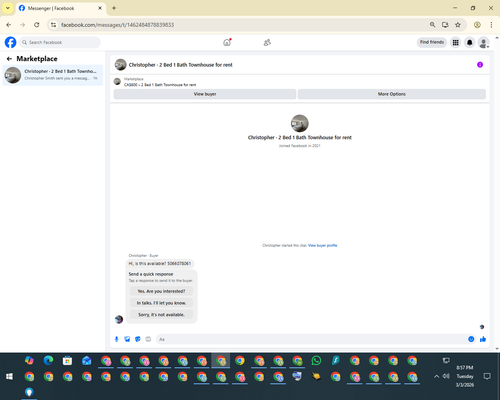Open the Chrome profile avatar icon
Image resolution: width=500 pixels, height=400 pixels.
click(477, 25)
